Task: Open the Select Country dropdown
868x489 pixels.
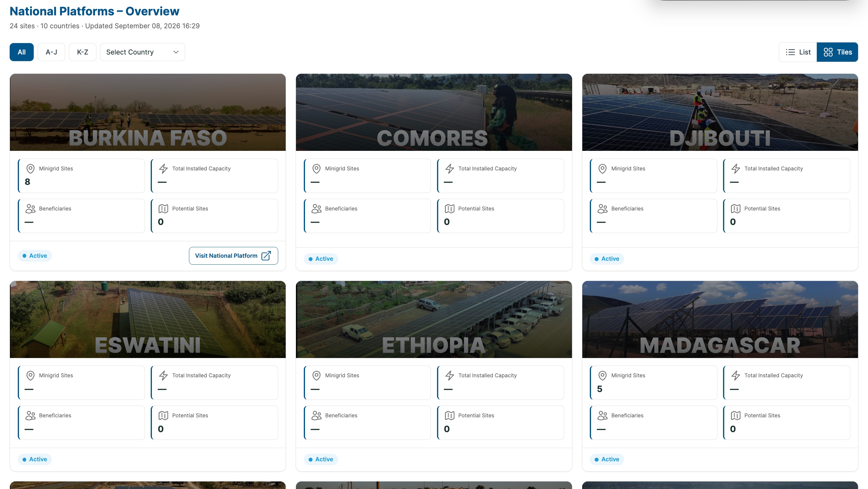Action: (143, 52)
